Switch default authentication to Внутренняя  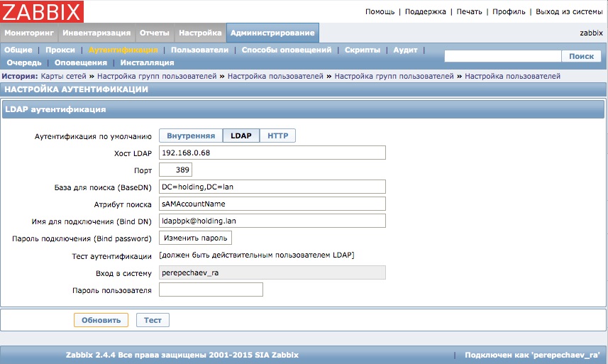coord(190,136)
